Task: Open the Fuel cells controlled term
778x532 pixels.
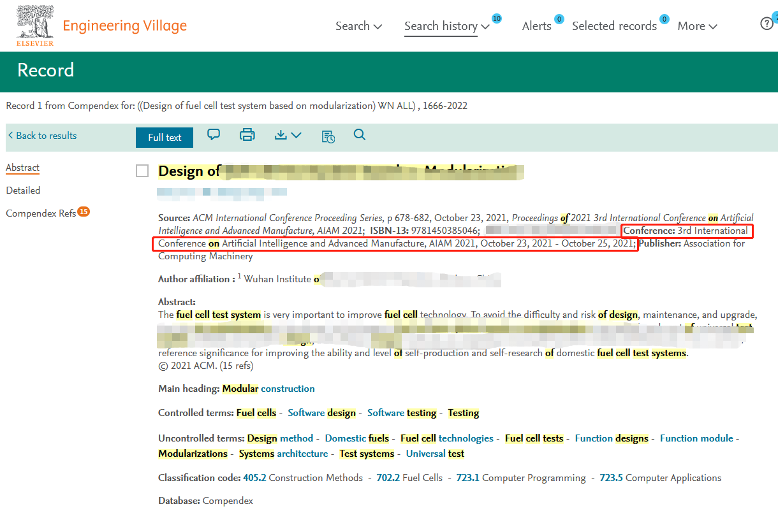Action: point(256,413)
